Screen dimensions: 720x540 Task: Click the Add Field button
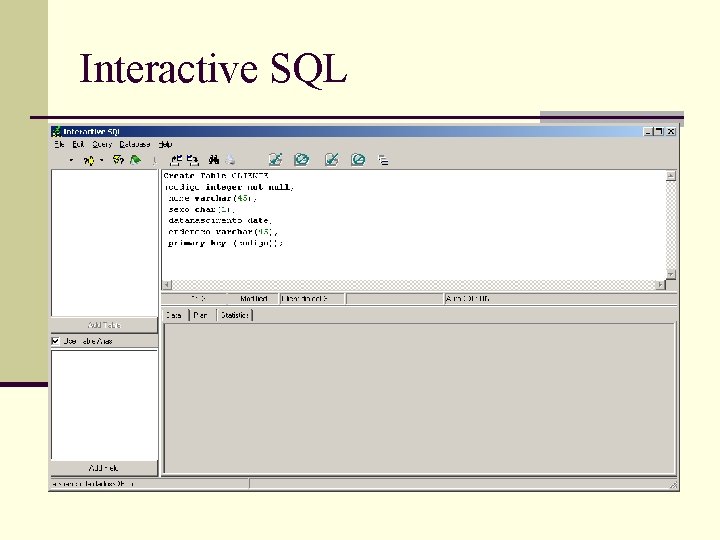click(104, 468)
